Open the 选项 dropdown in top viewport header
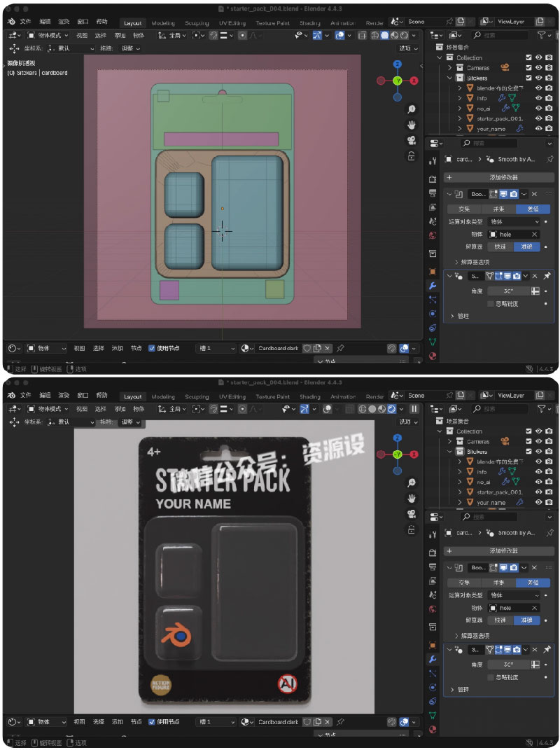This screenshot has height=750, width=560. coord(408,48)
